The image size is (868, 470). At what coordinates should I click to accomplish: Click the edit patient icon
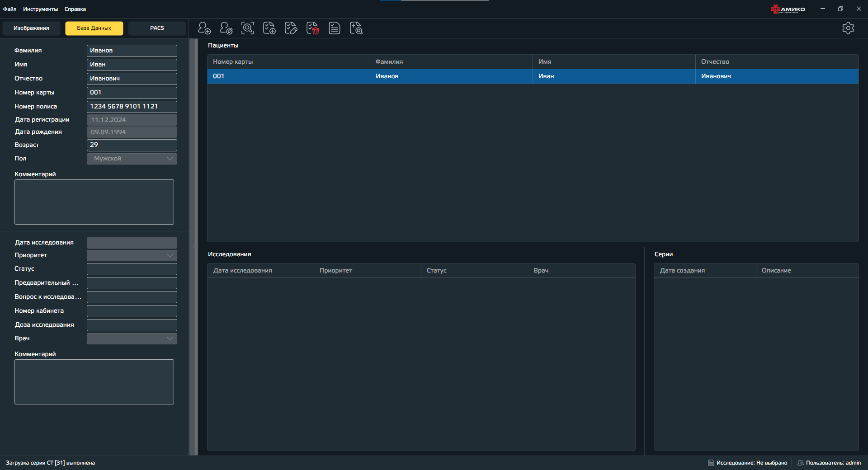point(226,28)
